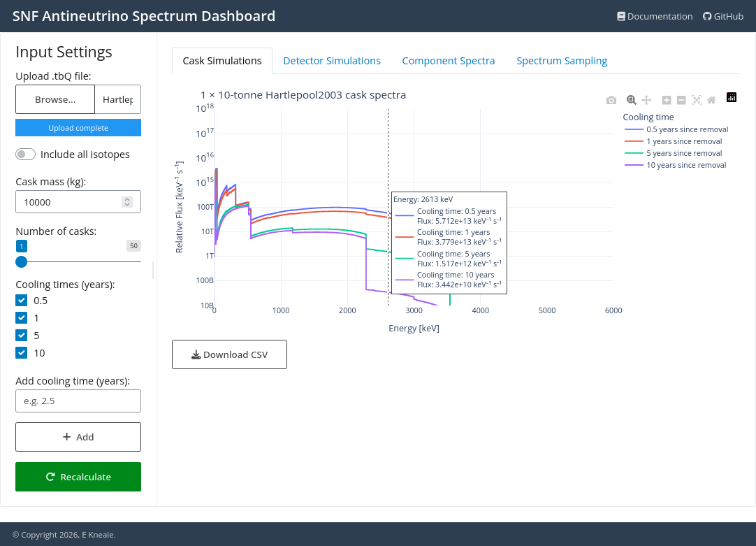756x546 pixels.
Task: Click the Number of casks slider handle
Action: (21, 262)
